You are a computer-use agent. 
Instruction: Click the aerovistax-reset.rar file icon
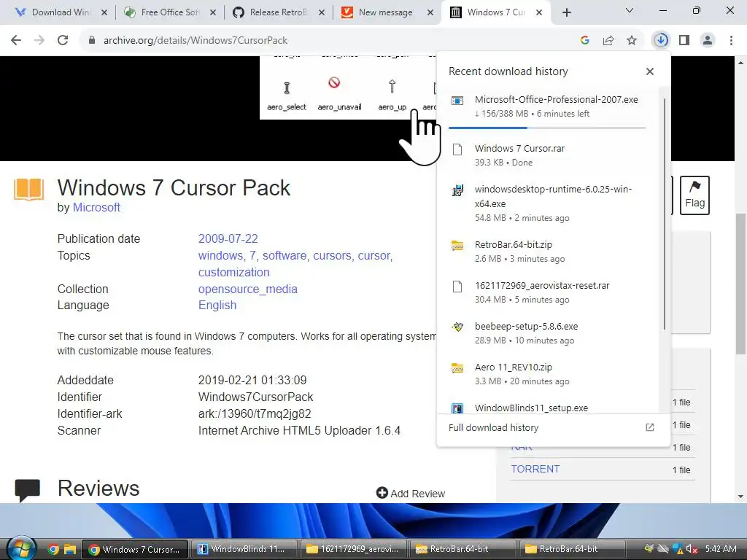457,286
